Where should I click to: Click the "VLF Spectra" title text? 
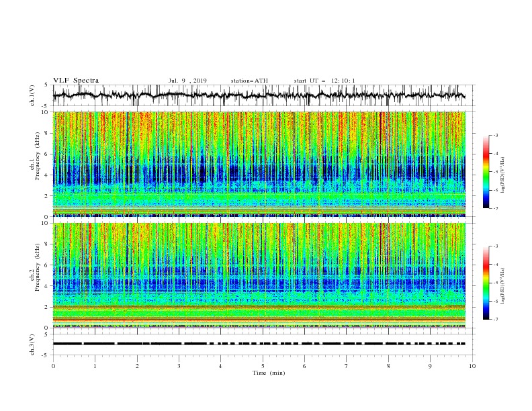pyautogui.click(x=76, y=81)
